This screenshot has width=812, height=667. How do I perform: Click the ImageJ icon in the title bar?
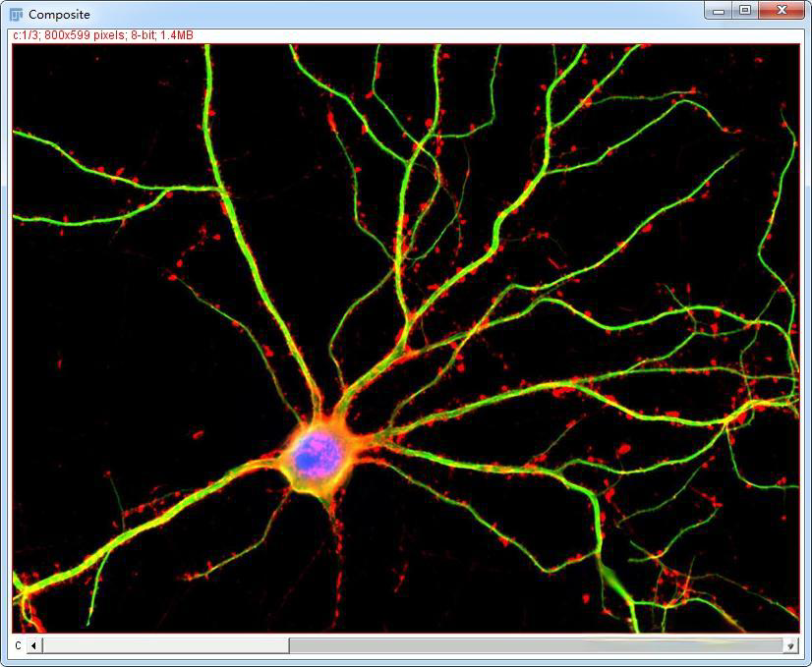pos(16,15)
